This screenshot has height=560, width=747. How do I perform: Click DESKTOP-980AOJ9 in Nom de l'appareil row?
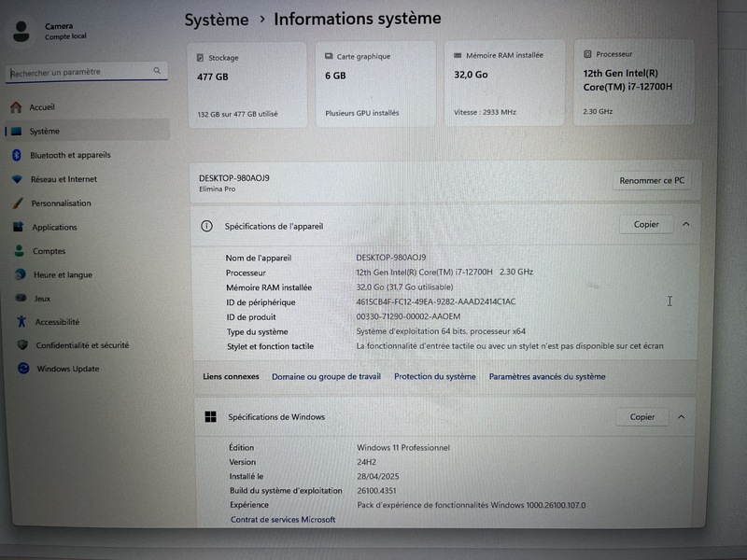click(x=391, y=258)
